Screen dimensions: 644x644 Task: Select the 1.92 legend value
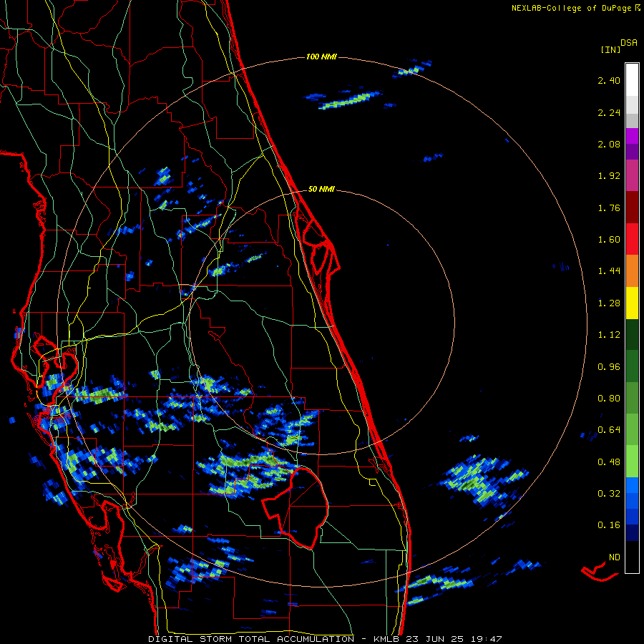(609, 176)
